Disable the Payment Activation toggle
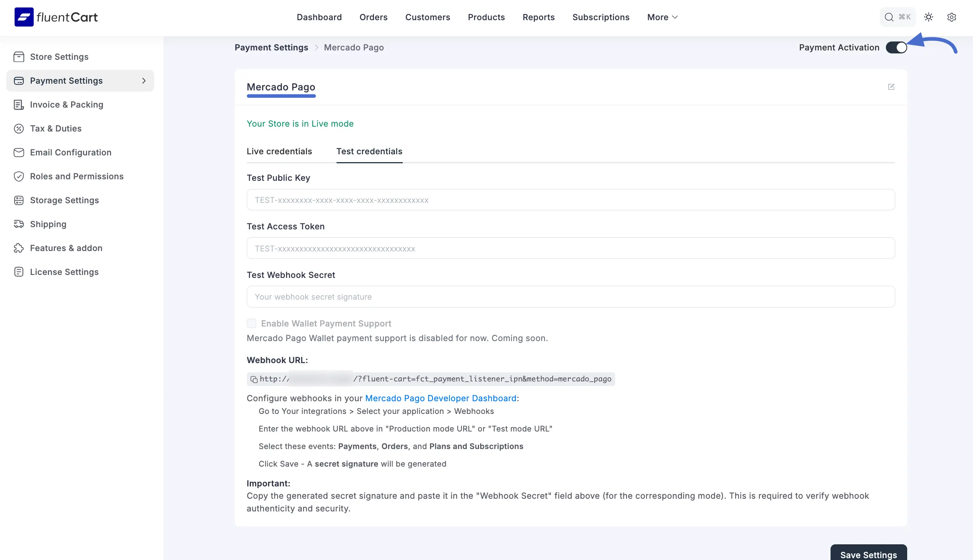Image resolution: width=973 pixels, height=560 pixels. pos(896,47)
